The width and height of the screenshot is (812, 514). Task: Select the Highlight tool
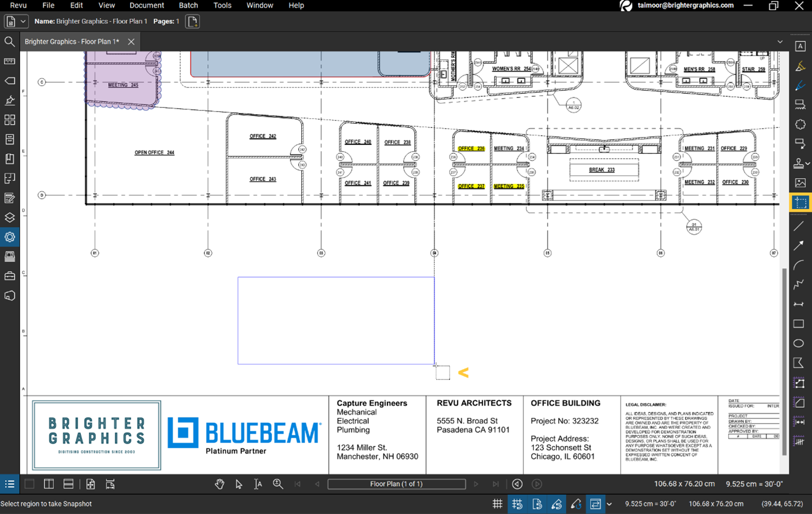[x=800, y=66]
